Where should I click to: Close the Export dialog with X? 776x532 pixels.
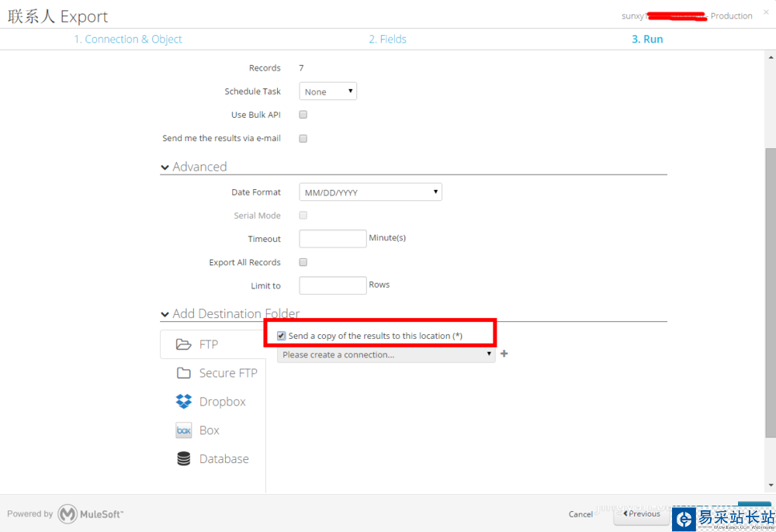766,12
